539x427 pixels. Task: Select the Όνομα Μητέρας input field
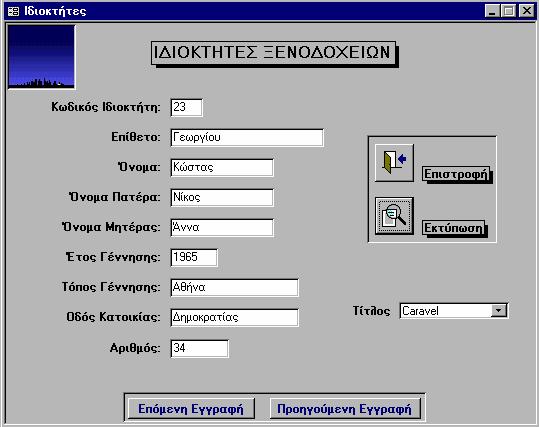[x=222, y=228]
